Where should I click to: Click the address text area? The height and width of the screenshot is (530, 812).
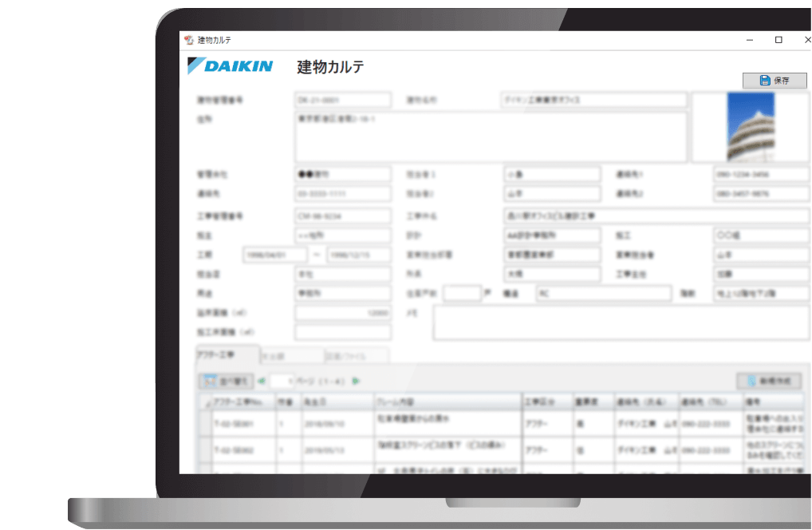pos(490,136)
